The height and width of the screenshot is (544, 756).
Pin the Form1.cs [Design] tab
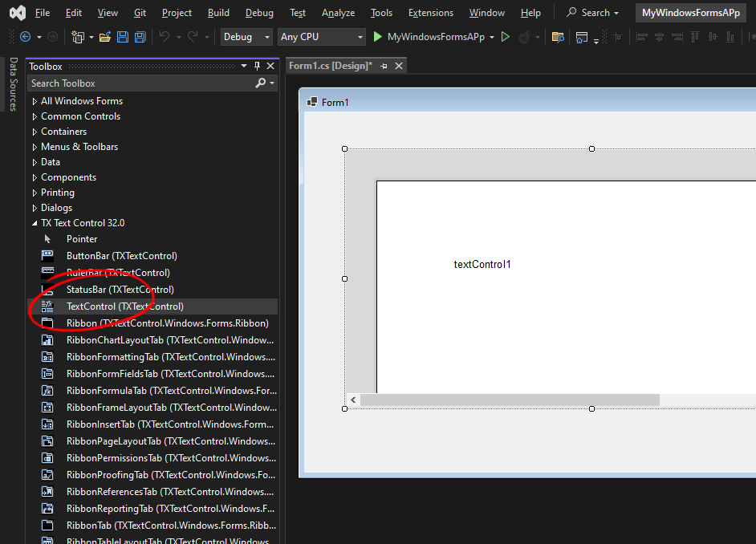pos(384,66)
